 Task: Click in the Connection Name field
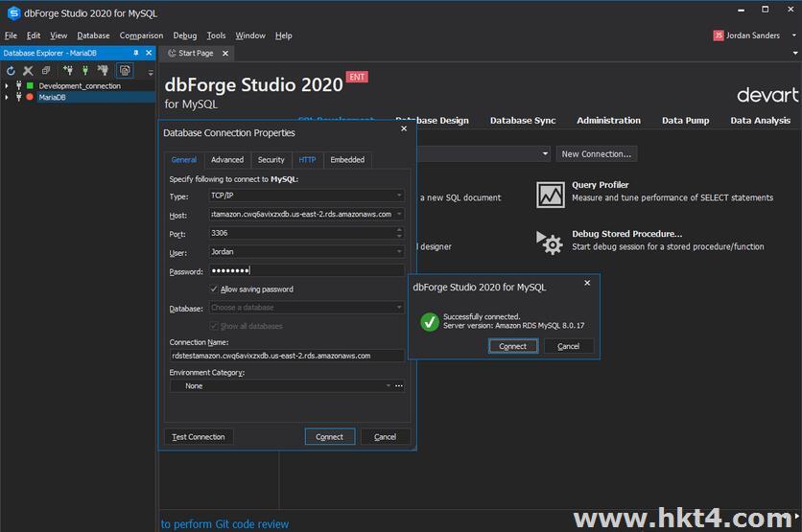pyautogui.click(x=287, y=356)
